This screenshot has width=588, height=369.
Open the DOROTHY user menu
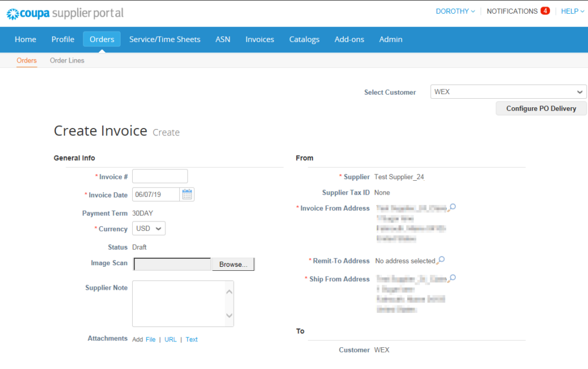455,11
